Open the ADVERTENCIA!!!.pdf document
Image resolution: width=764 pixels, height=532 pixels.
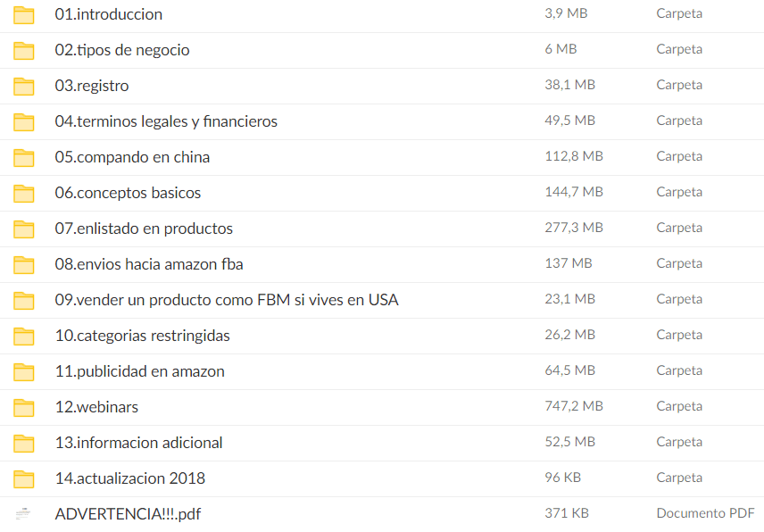click(x=129, y=514)
